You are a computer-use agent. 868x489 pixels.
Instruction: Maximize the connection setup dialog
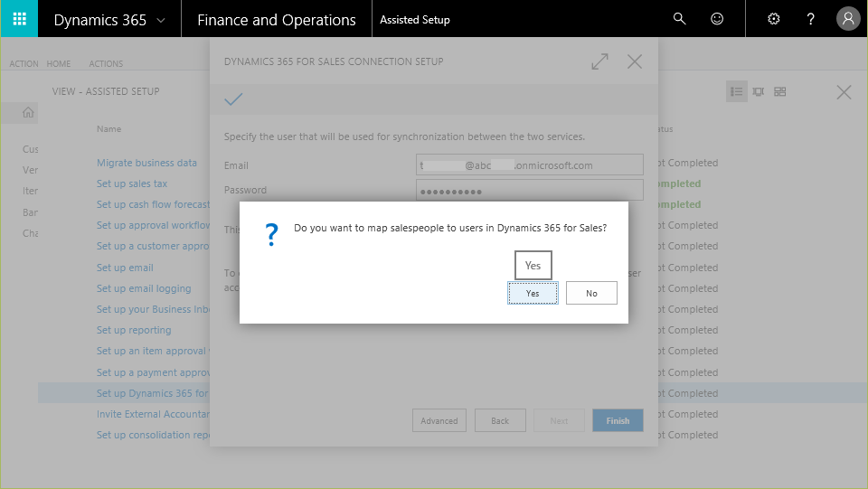coord(599,61)
